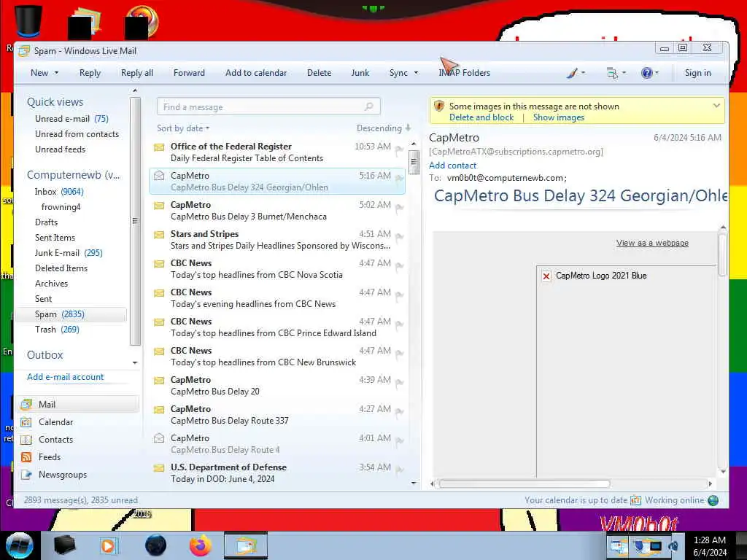Screen dimensions: 747x560
Task: Click the broken image icon for CapMetro Logo
Action: coord(546,276)
